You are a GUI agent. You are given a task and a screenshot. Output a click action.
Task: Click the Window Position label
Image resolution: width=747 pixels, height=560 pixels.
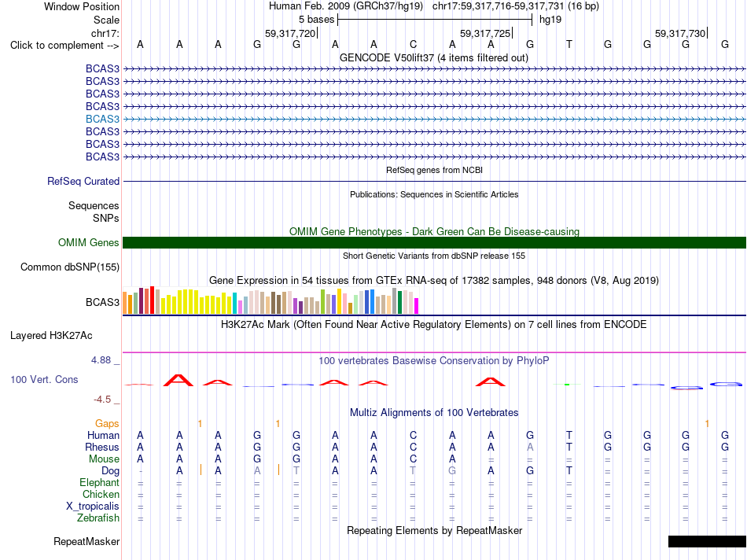coord(82,6)
